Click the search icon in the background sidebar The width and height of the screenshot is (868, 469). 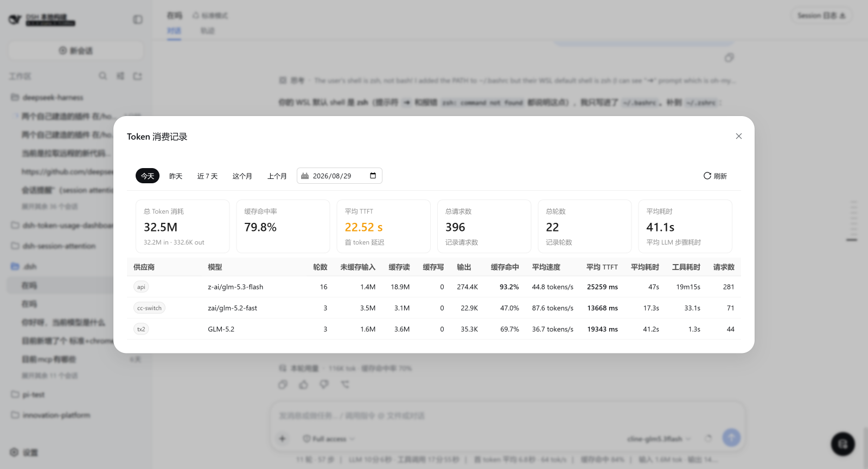pos(103,76)
